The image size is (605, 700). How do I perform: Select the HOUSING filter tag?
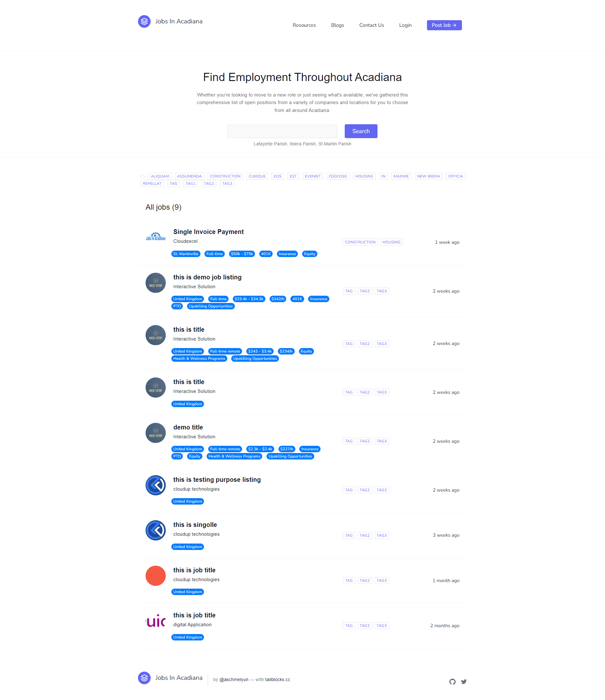(x=364, y=176)
